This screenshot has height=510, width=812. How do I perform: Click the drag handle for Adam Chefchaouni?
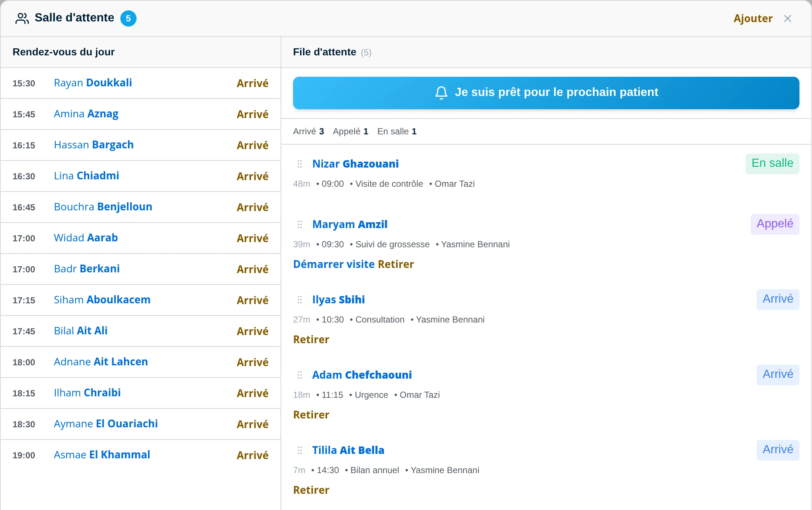tap(300, 375)
